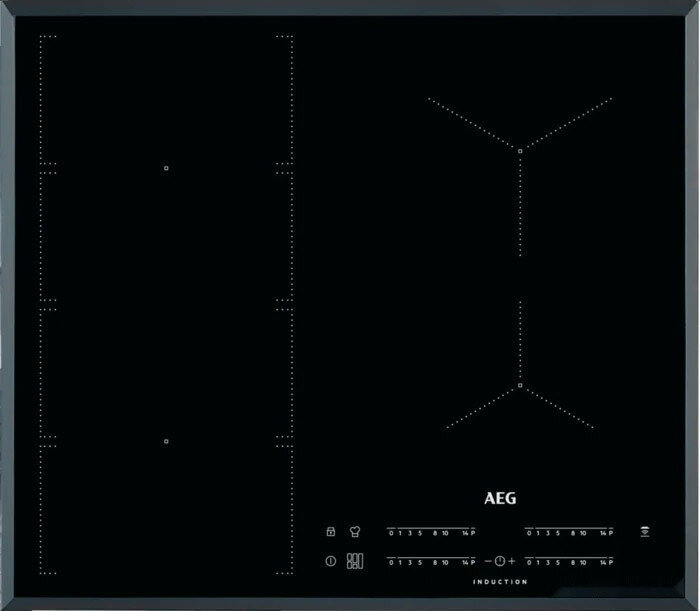Viewport: 700px width, 611px height.
Task: Tap the AEG brand logo
Action: (x=500, y=498)
